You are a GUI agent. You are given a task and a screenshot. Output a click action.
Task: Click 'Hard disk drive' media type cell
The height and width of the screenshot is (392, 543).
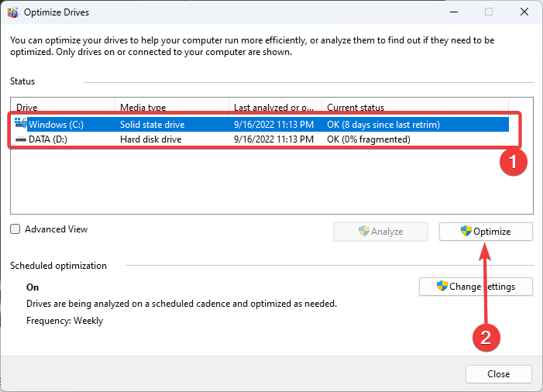[x=150, y=139]
